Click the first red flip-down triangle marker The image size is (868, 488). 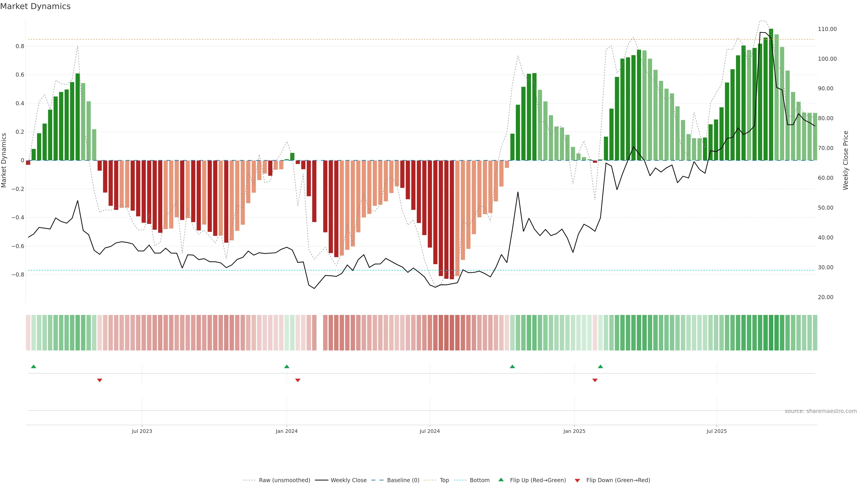tap(99, 380)
